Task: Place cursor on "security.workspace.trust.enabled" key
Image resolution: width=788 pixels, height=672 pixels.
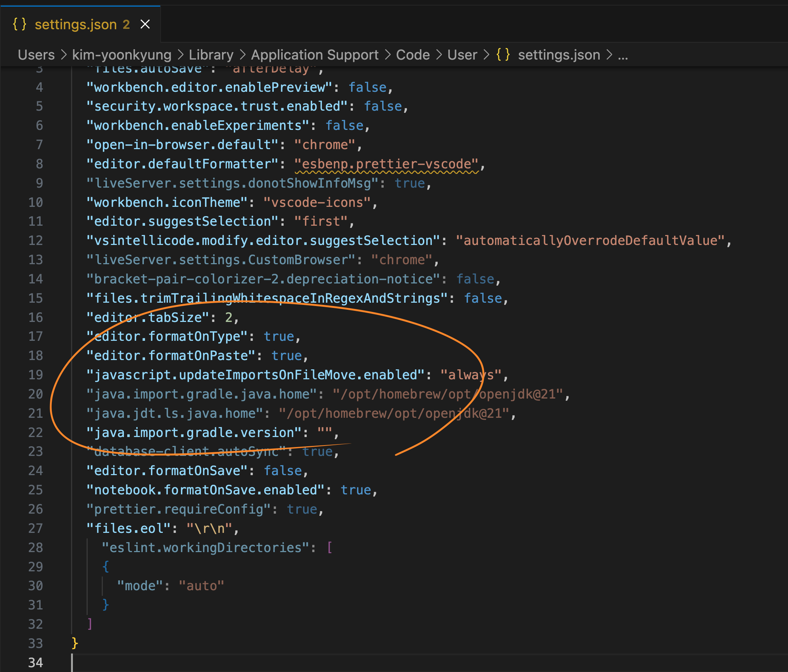Action: (x=217, y=107)
